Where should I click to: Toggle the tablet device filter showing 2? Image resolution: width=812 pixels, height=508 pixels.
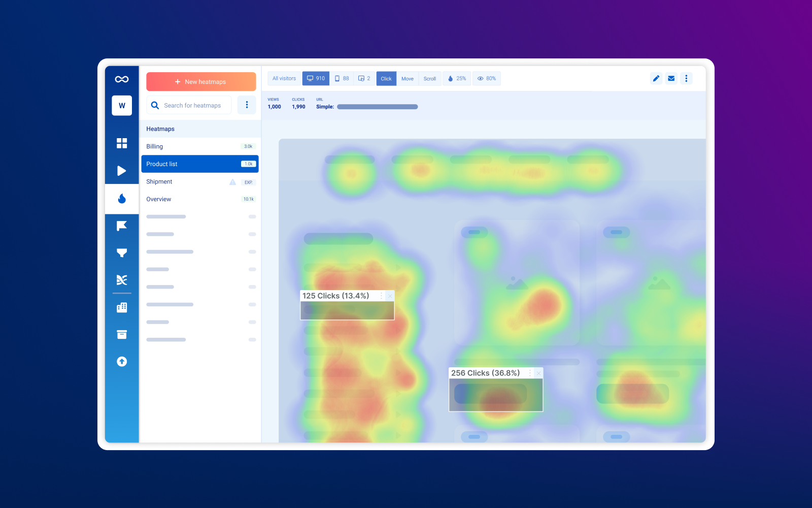[x=364, y=78]
